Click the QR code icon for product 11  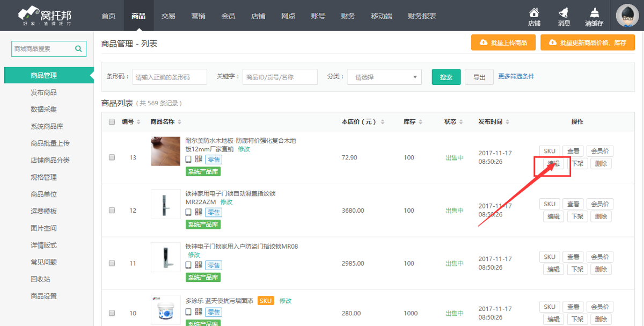(x=199, y=265)
